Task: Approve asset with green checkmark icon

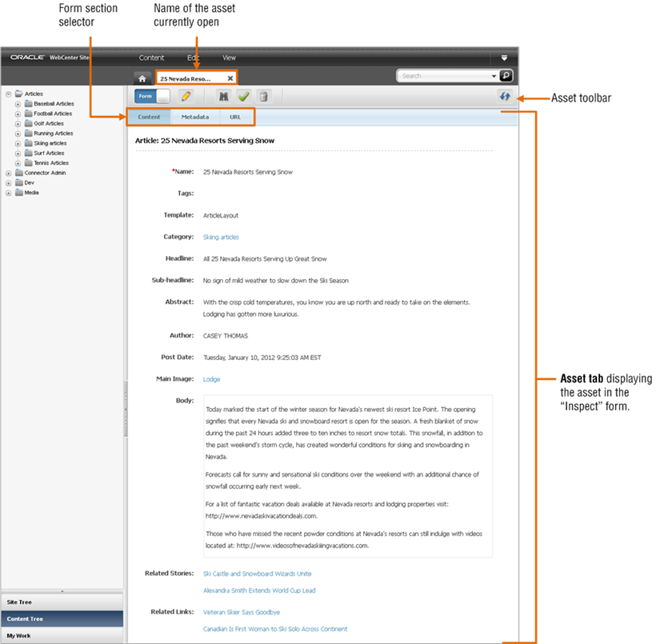Action: pos(243,96)
